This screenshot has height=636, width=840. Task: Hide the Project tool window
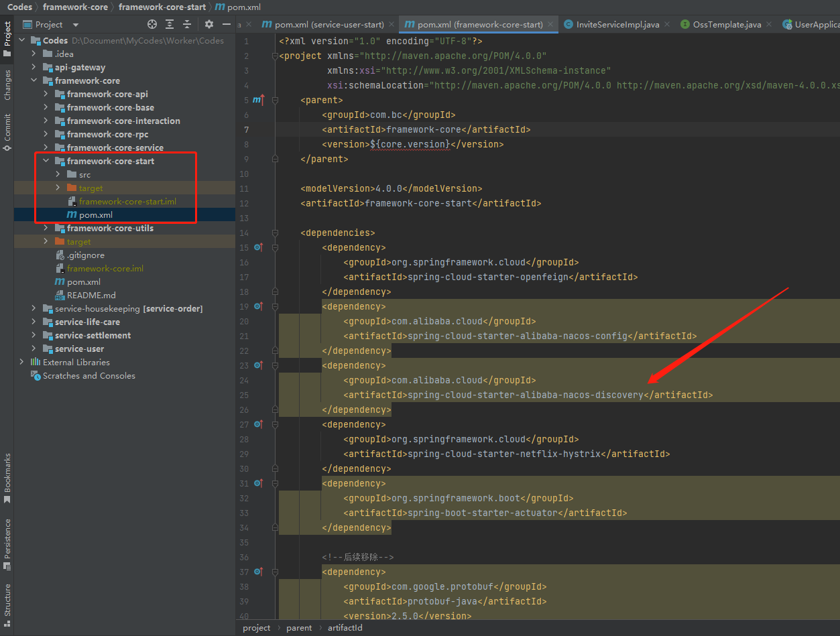click(227, 24)
